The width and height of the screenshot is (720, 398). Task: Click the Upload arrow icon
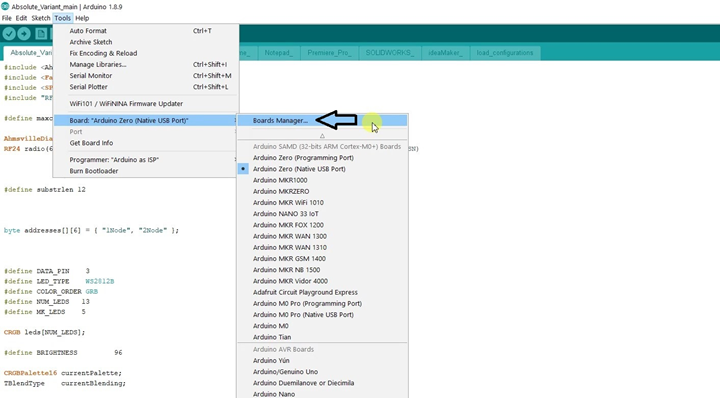[24, 34]
